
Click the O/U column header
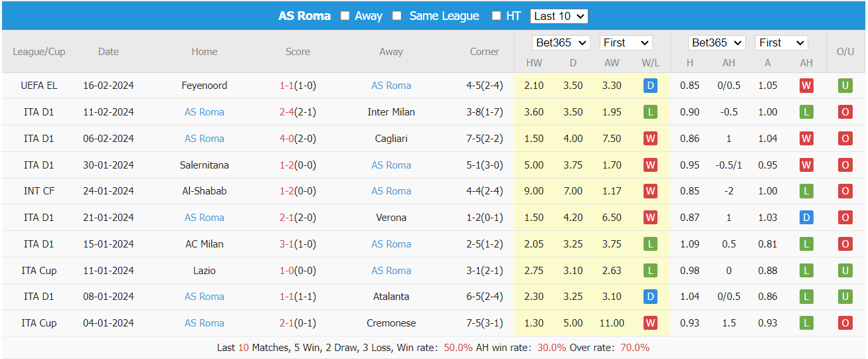[x=845, y=52]
